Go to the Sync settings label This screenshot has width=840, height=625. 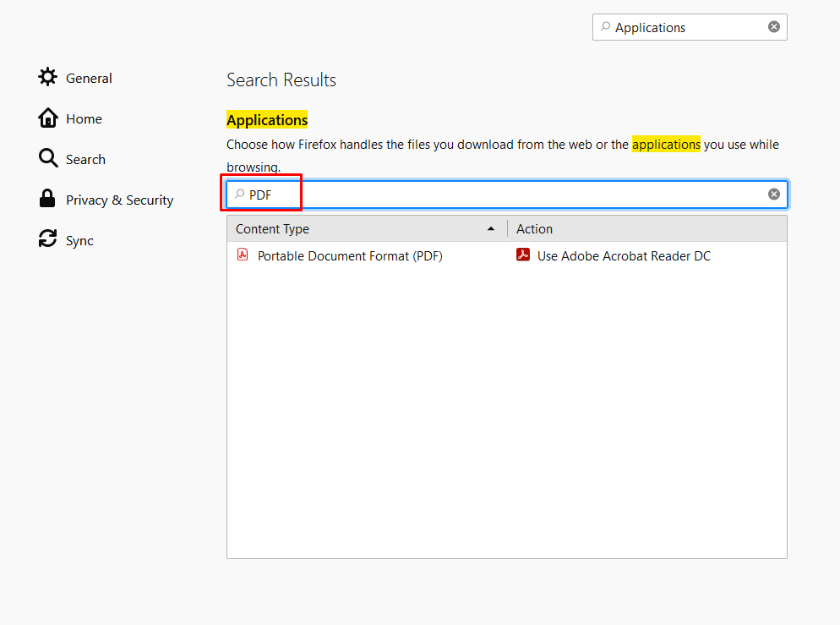point(79,241)
